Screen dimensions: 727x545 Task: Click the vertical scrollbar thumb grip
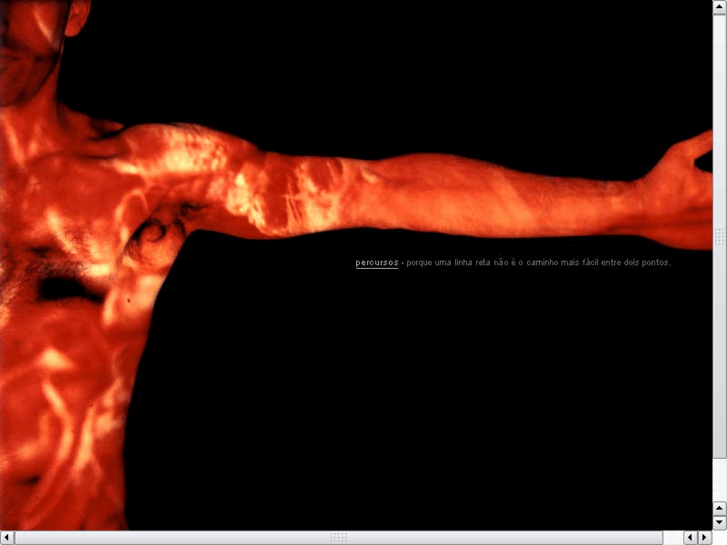click(x=719, y=237)
